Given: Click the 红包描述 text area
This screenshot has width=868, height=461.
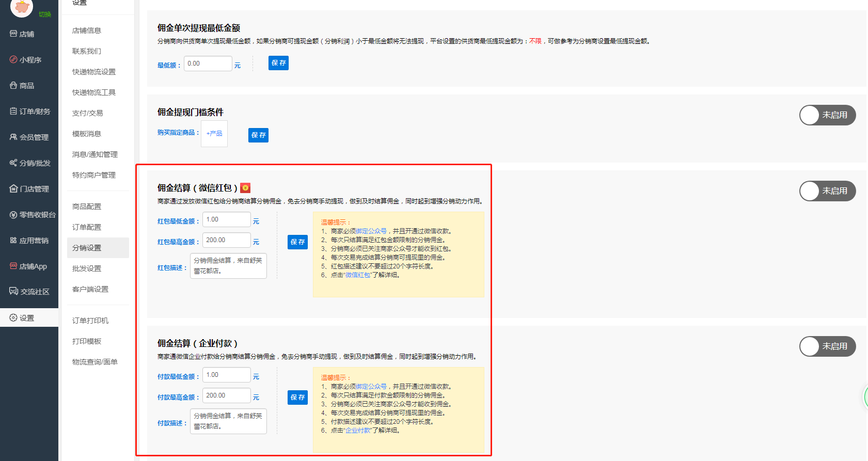Looking at the screenshot, I should [x=228, y=266].
